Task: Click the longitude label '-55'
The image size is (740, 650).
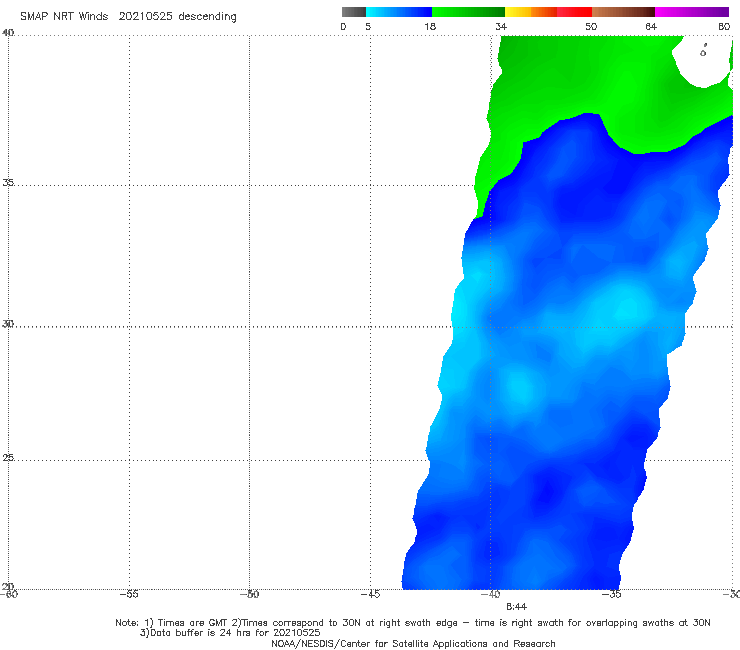Action: 129,594
